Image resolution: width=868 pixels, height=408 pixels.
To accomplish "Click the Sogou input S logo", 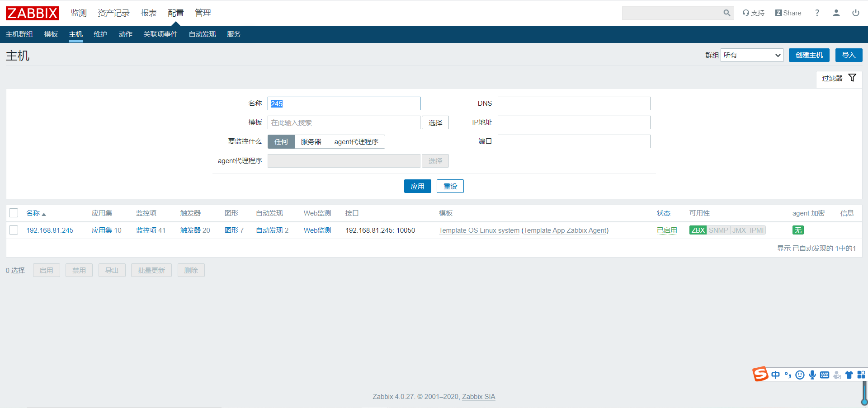I will pos(760,374).
